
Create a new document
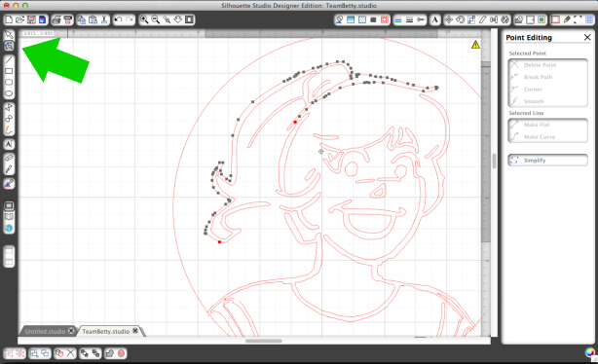pos(9,19)
